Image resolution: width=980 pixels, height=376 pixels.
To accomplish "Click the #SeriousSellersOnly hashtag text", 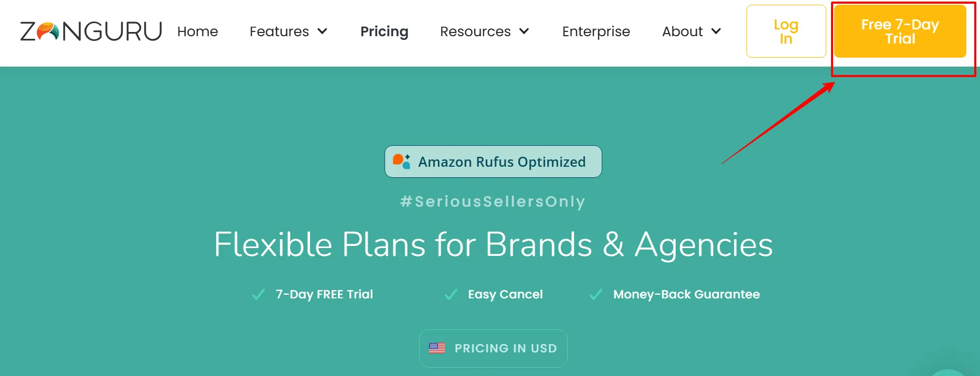I will tap(493, 201).
